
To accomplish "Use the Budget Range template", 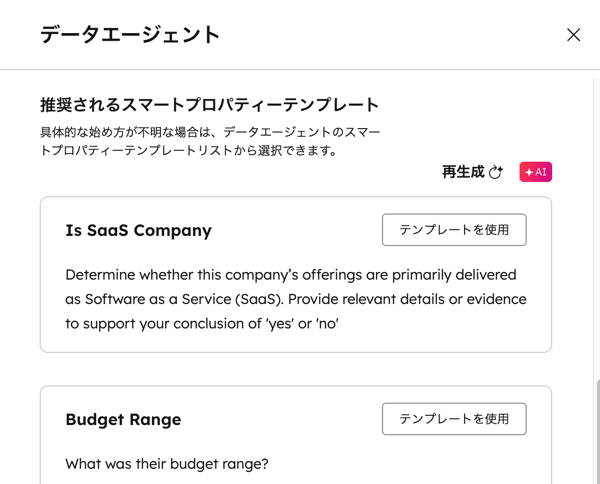I will [454, 419].
